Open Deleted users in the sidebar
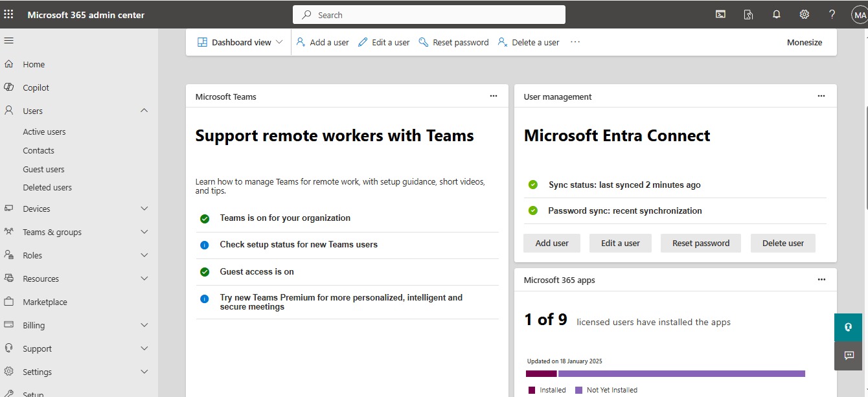 pos(47,188)
